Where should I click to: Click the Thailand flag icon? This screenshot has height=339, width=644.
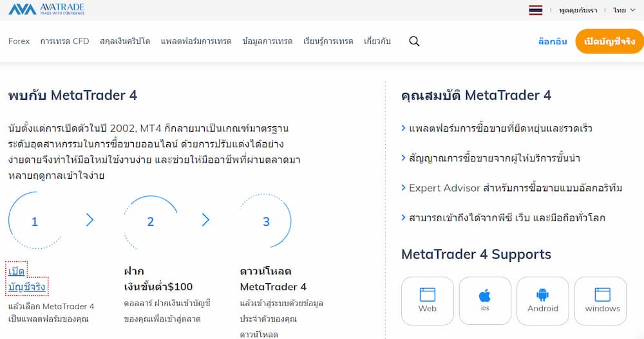[x=536, y=10]
